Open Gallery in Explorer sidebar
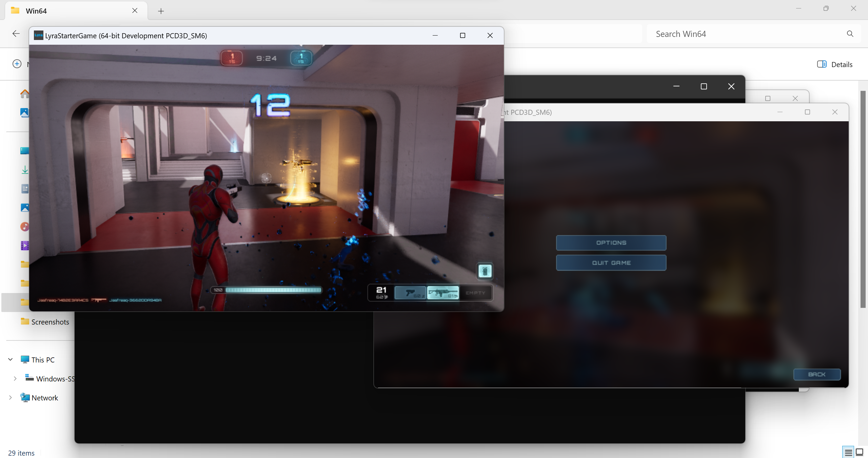 [x=25, y=112]
